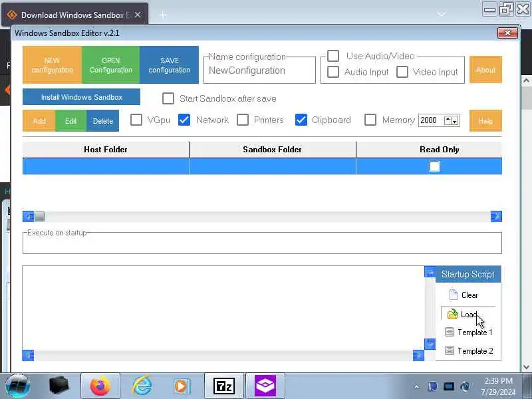Open the taskbar clock showing 2:39 PM
This screenshot has width=532, height=399.
498,386
